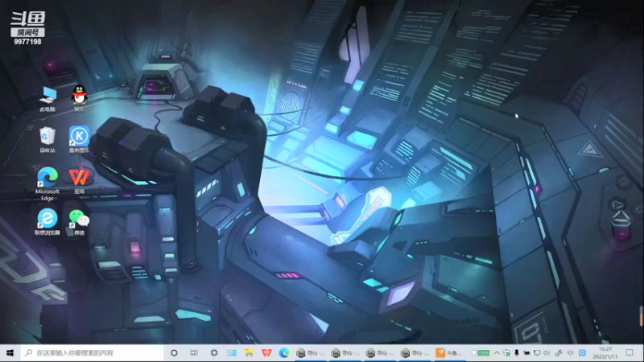This screenshot has height=362, width=644.
Task: Switch to the third 寻仙 taskbar window
Action: click(x=380, y=353)
